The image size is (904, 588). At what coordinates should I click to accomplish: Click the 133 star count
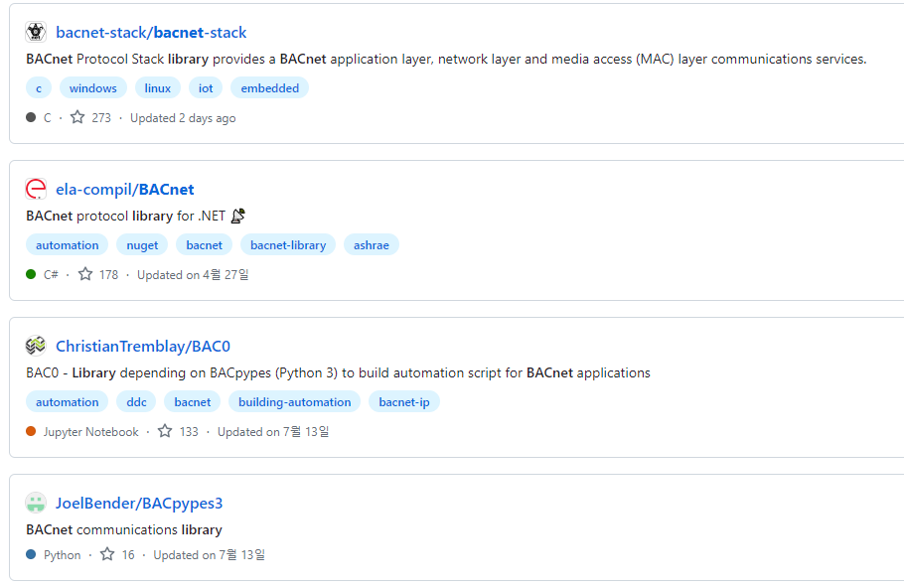[x=189, y=432]
